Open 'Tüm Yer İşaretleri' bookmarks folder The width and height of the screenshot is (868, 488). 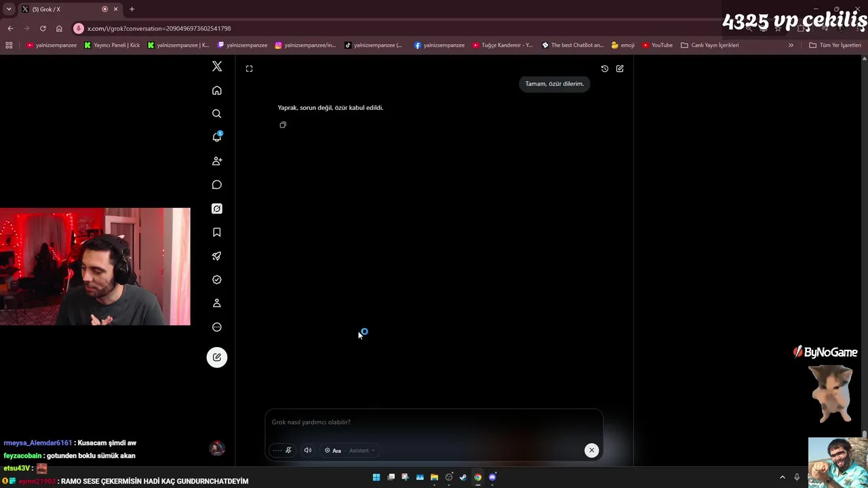[835, 45]
